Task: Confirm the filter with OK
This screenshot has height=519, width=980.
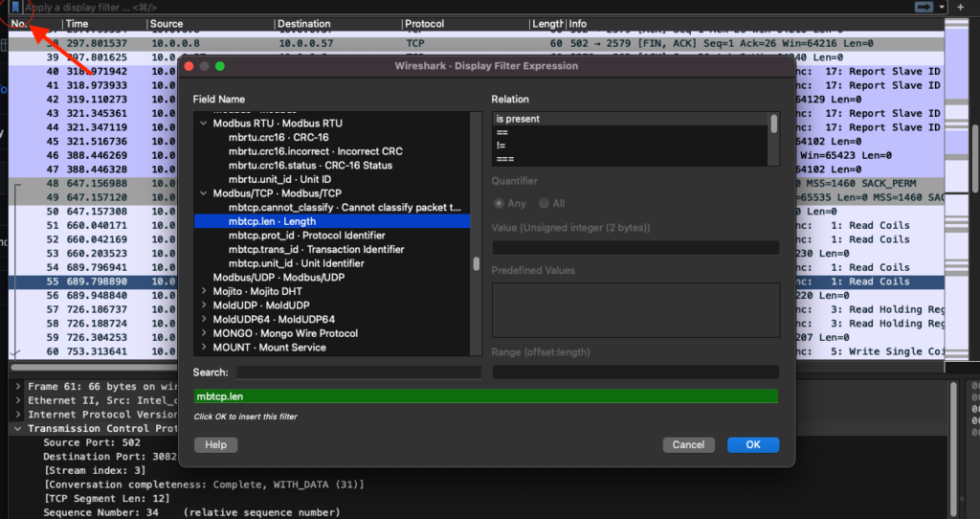Action: tap(753, 444)
